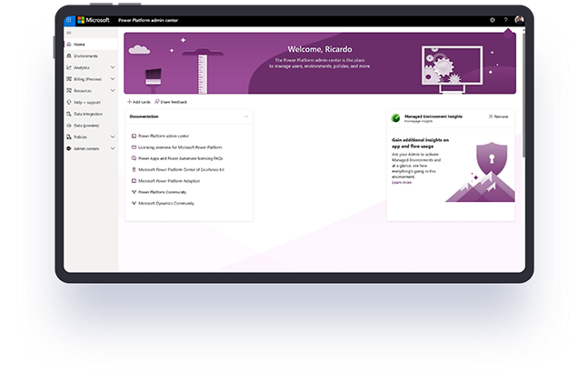Expand the Policies chevron

(113, 137)
